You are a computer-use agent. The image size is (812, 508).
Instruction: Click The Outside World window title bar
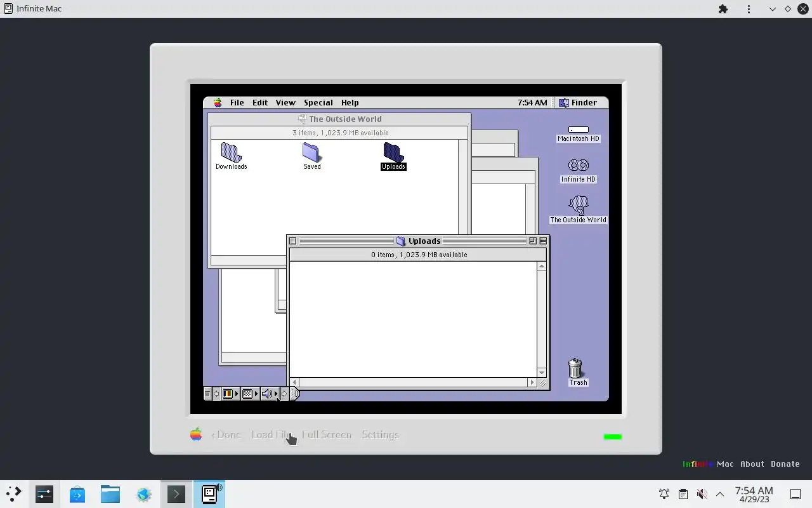tap(339, 119)
